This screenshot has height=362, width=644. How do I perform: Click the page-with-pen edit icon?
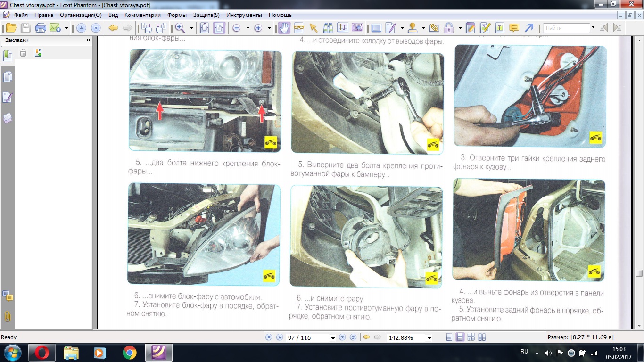pos(391,28)
